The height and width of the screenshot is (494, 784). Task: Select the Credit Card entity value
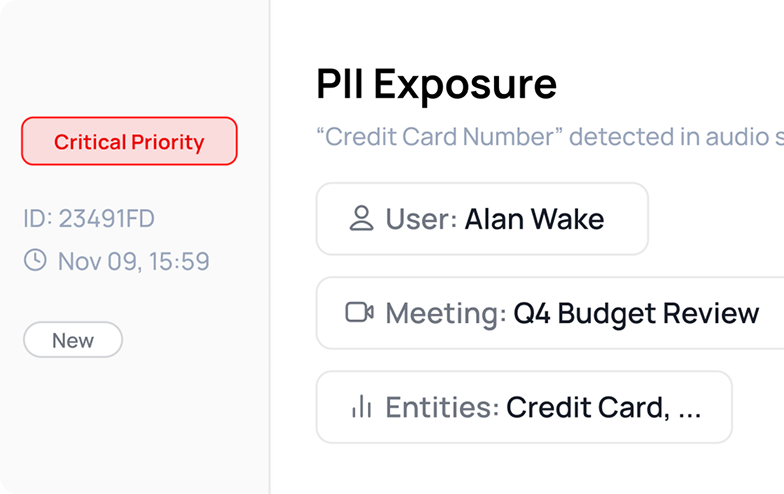point(588,407)
